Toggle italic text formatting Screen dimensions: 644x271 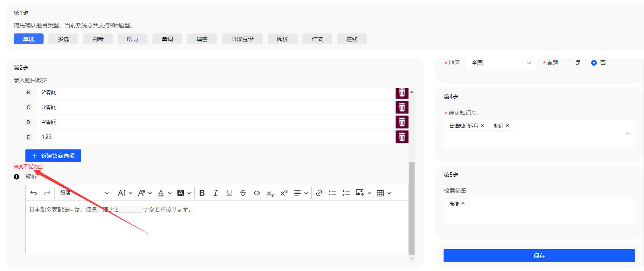216,193
